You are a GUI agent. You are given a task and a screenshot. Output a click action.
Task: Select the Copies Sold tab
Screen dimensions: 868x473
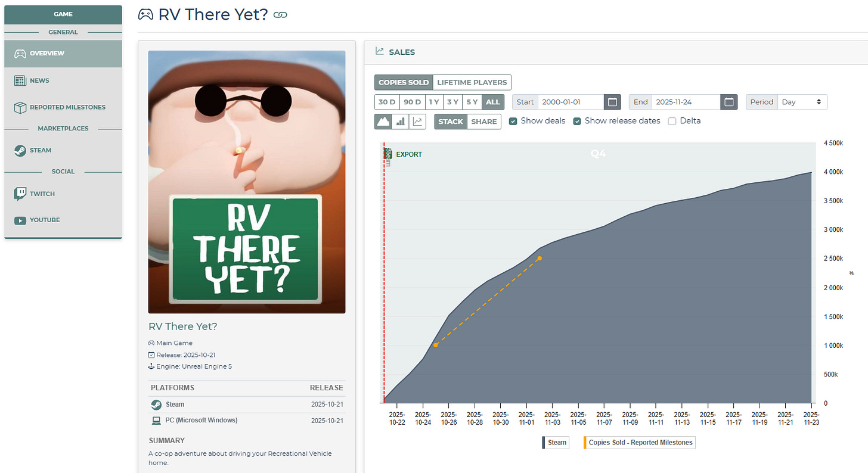coord(404,82)
